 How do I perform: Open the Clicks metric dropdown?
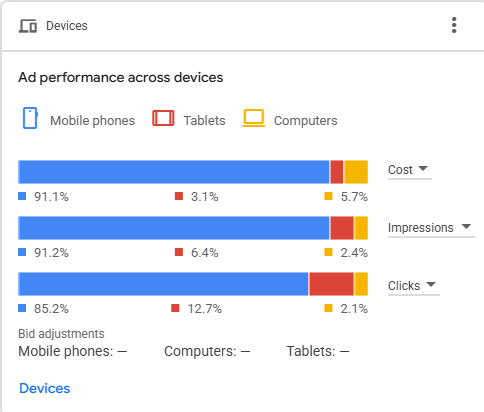pyautogui.click(x=414, y=286)
